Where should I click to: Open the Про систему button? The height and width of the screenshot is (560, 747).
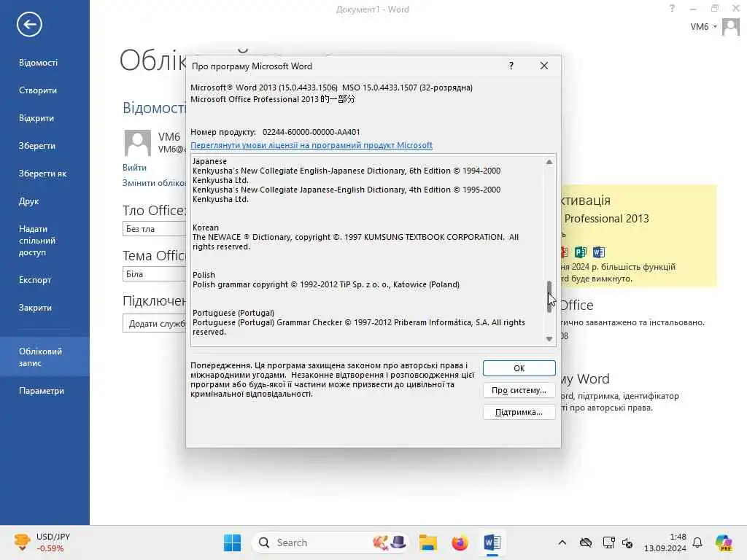coord(519,390)
